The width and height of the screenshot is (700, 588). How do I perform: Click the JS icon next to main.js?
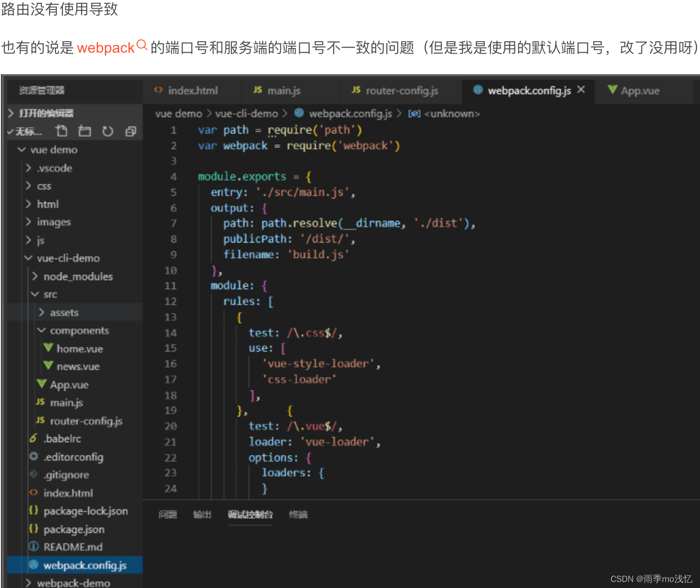point(39,402)
